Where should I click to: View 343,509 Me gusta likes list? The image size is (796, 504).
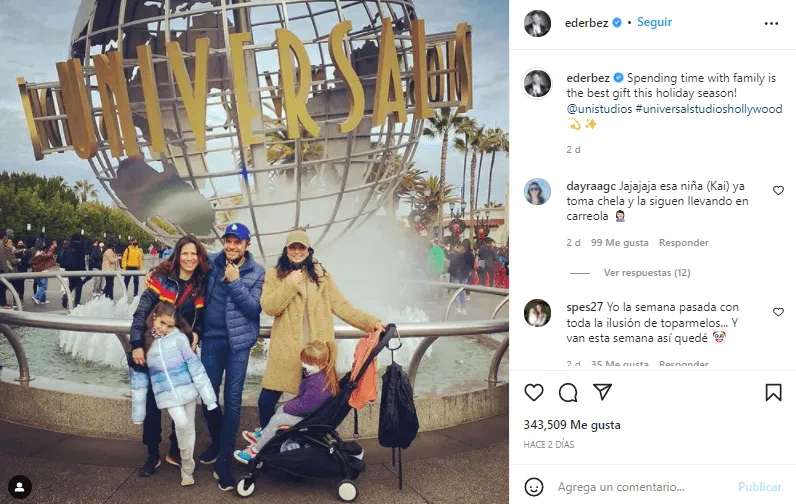point(572,425)
